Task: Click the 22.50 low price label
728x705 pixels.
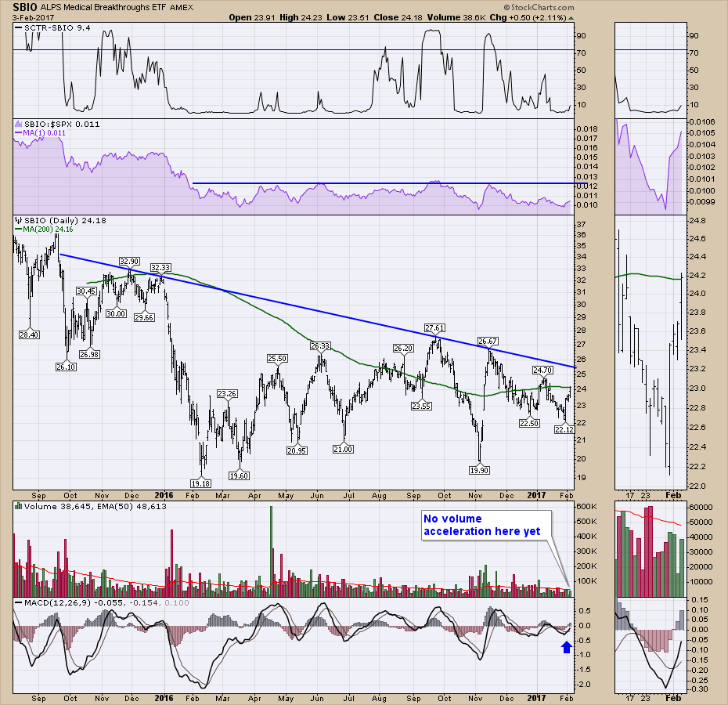Action: 529,424
